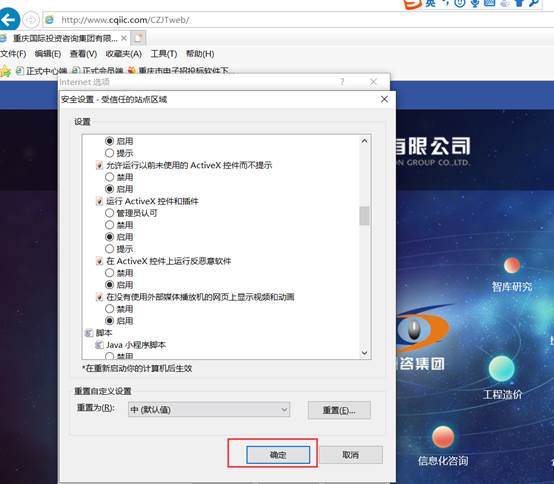Click the favorites star icon in bookmarks bar
554x484 pixels.
(5, 71)
